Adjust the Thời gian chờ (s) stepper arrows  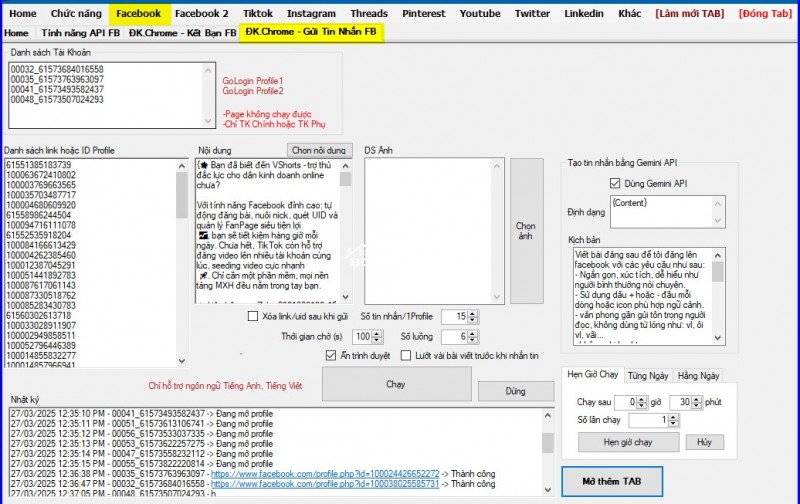point(377,337)
